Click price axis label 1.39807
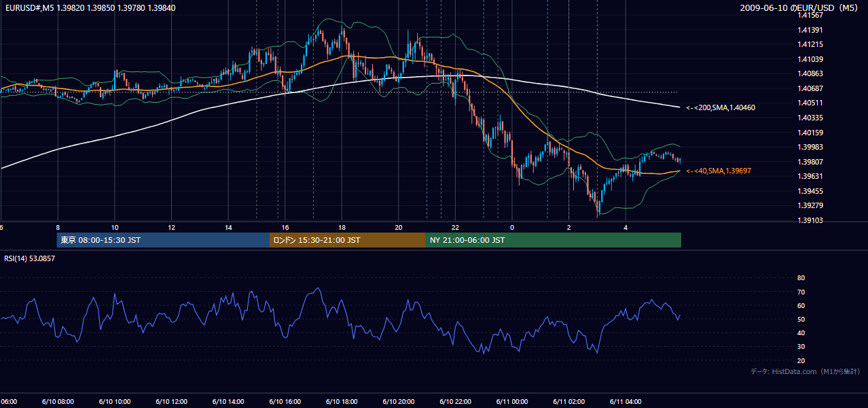The height and width of the screenshot is (408, 868). [x=810, y=162]
